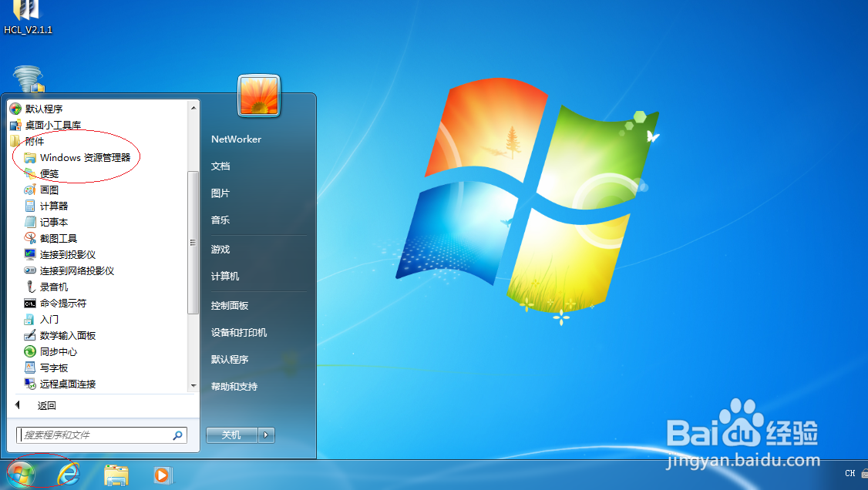Open the 录音机 sound recorder icon

(x=30, y=287)
